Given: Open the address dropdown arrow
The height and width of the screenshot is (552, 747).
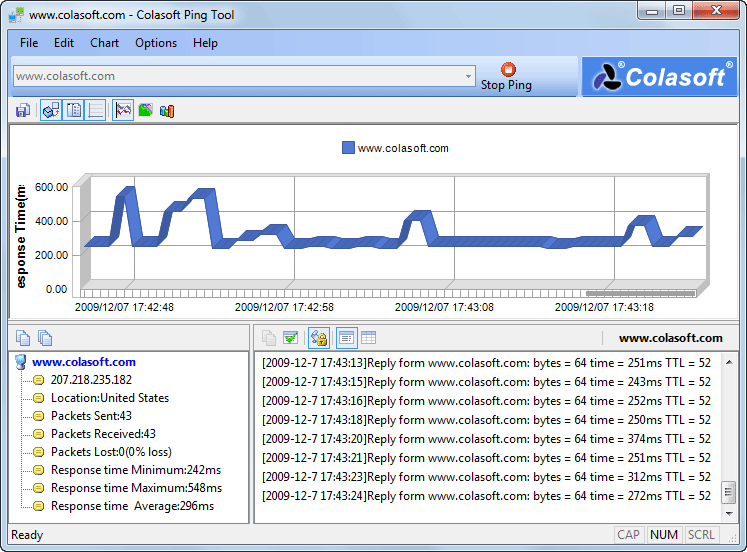Looking at the screenshot, I should pos(468,76).
